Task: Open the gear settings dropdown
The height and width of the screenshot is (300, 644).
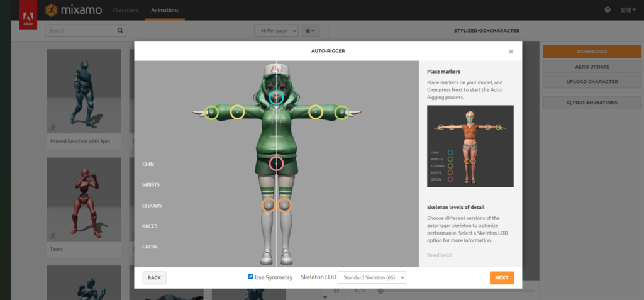Action: click(310, 30)
